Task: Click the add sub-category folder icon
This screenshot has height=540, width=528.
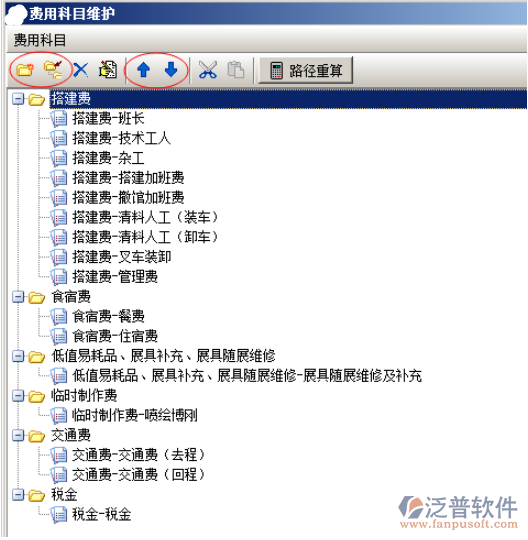Action: point(53,70)
